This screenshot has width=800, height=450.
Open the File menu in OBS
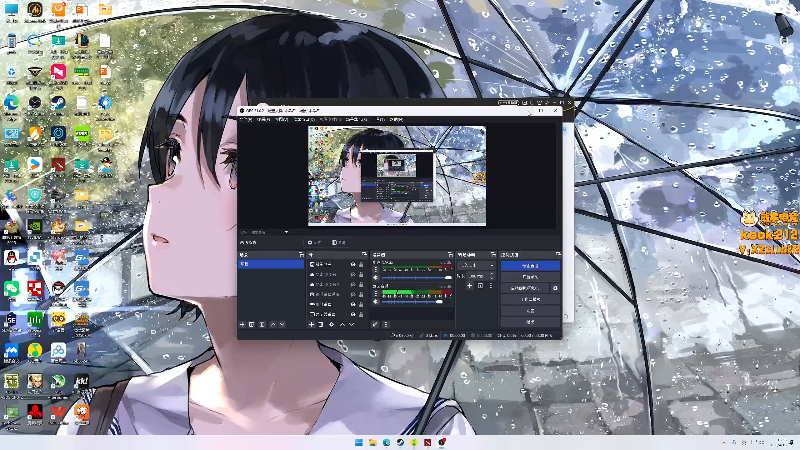pyautogui.click(x=246, y=119)
